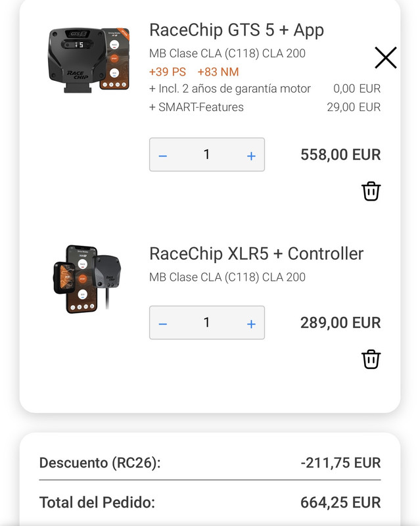Click the Descuento (RC26) discount row
The image size is (420, 526).
coord(210,463)
